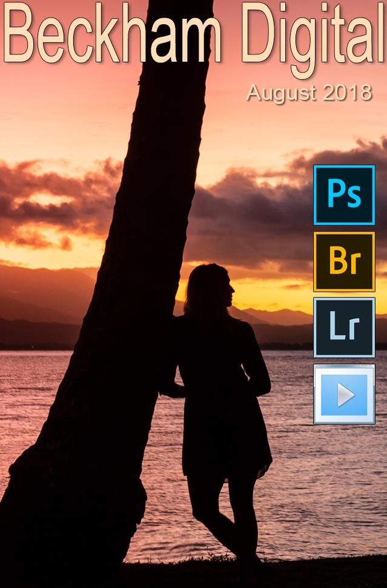The height and width of the screenshot is (588, 387).
Task: Open the Adobe Bridge Br icon
Action: 344,261
